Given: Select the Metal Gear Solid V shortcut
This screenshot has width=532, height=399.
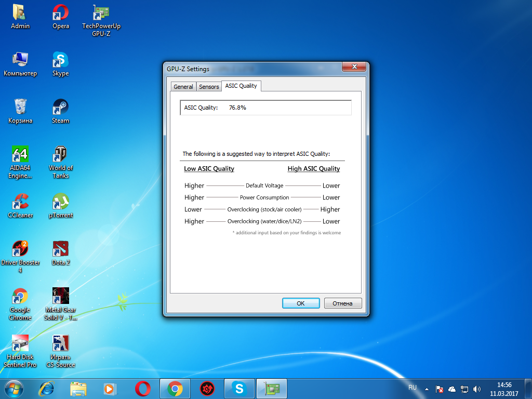Looking at the screenshot, I should (60, 304).
